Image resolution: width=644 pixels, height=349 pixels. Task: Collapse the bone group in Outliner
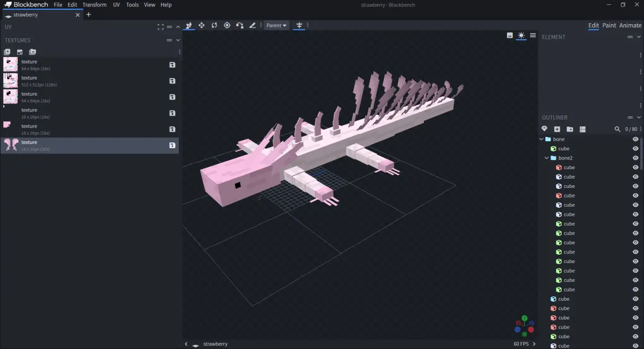click(541, 139)
